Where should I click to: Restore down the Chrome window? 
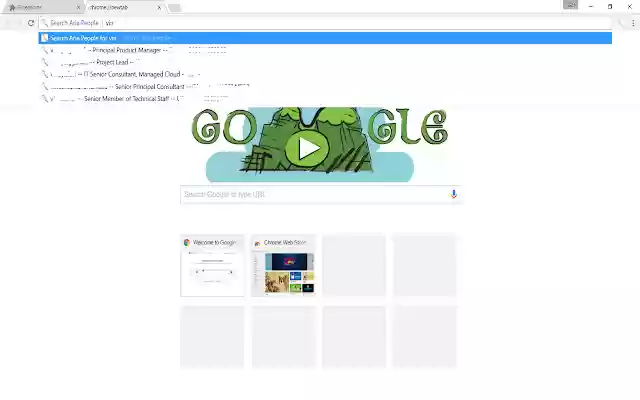[610, 7]
